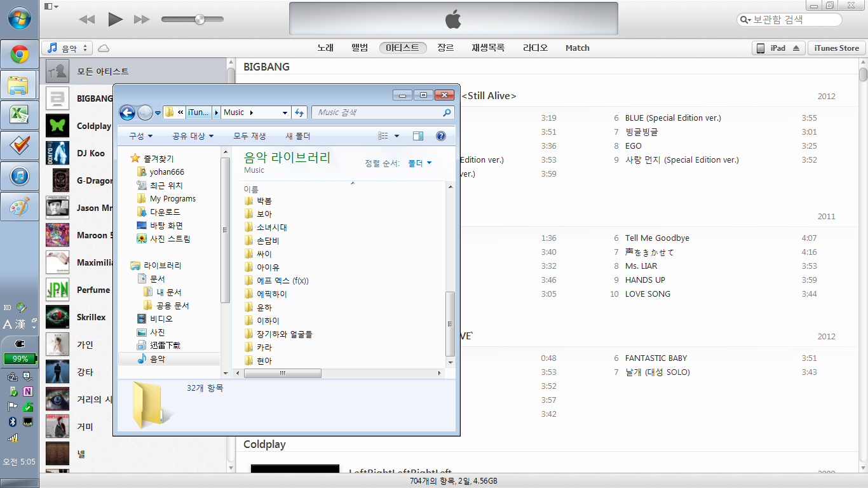Skip to previous track in iTunes
Viewport: 868px width, 488px height.
click(87, 20)
